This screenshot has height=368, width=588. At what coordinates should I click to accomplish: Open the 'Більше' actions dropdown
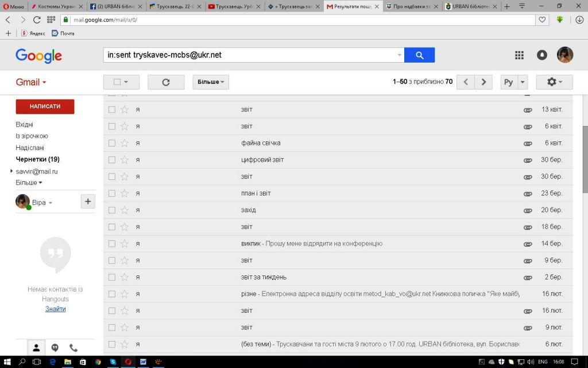click(x=211, y=82)
